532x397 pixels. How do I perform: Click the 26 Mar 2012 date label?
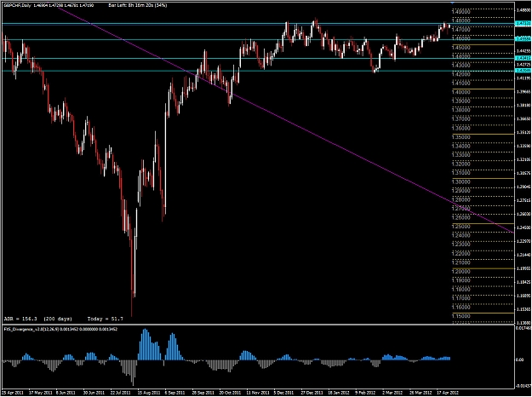click(x=420, y=392)
